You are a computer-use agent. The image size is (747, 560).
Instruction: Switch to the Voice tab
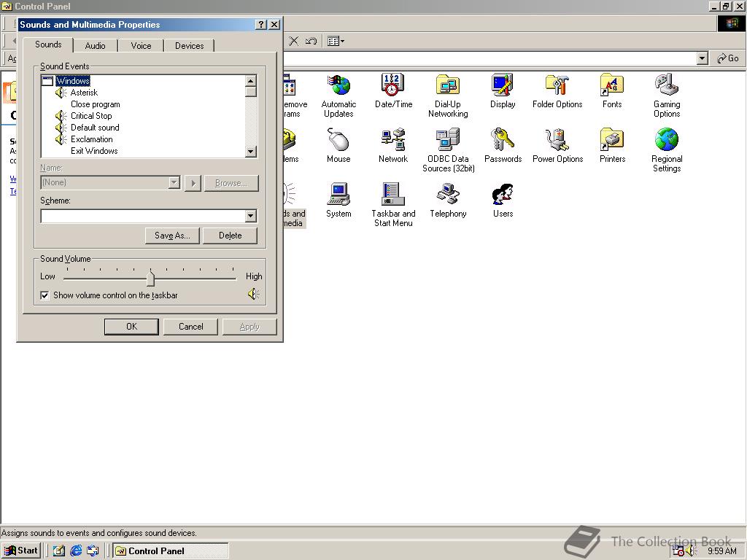click(141, 46)
